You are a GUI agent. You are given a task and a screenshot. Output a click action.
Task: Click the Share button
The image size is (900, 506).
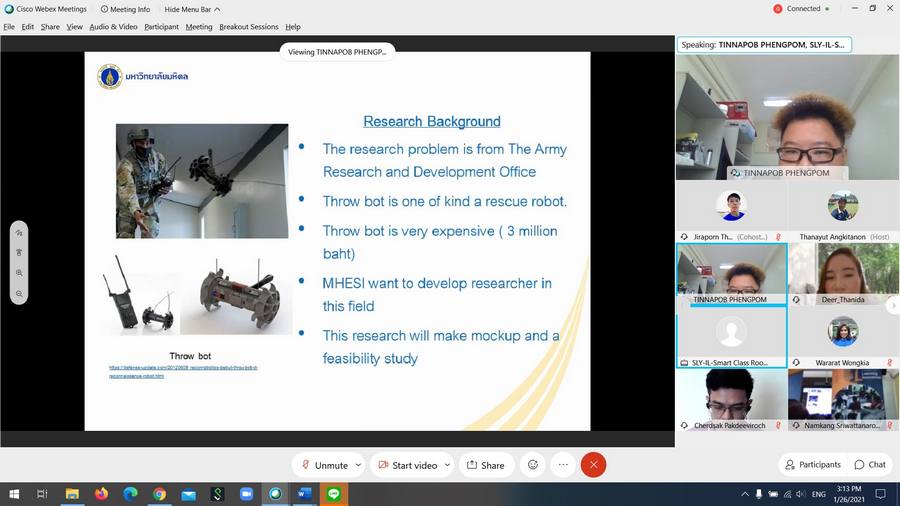(485, 465)
